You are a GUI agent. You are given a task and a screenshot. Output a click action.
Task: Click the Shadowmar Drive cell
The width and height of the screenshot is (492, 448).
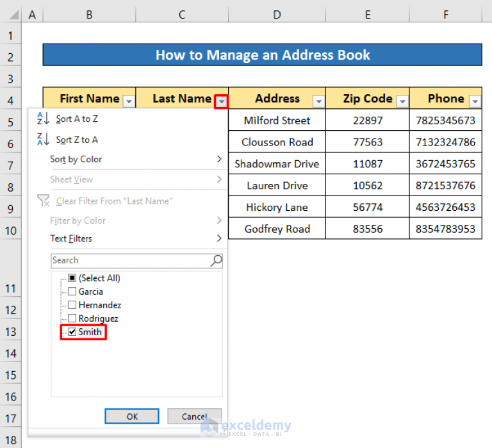(277, 163)
